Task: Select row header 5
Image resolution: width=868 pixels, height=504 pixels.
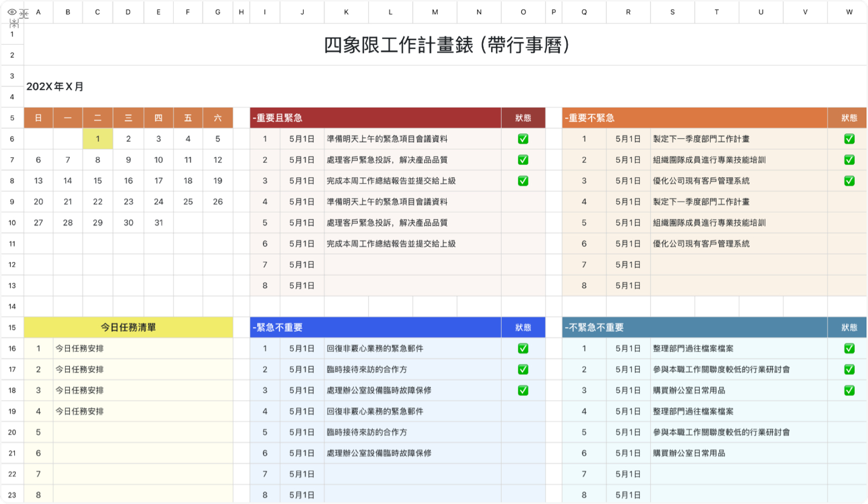Action: pos(12,118)
